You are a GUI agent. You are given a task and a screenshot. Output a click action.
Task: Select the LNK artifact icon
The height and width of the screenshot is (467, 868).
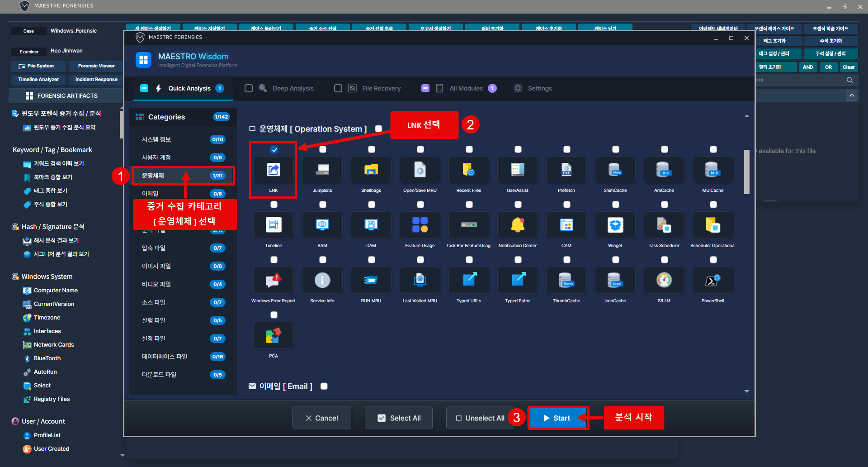coord(274,170)
